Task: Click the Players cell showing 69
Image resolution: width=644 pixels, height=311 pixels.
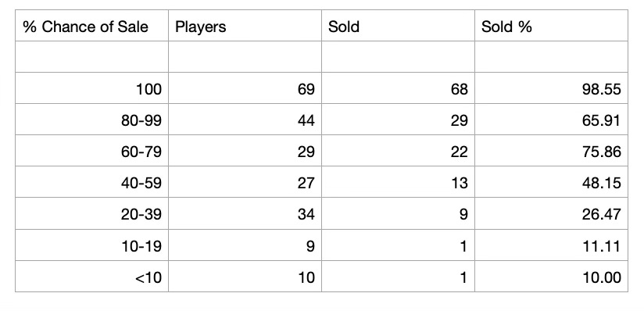Action: [245, 88]
